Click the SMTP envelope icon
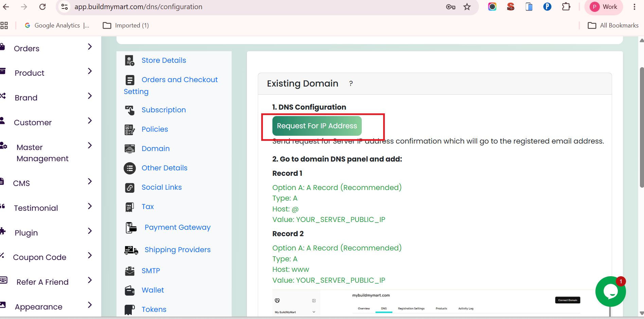Viewport: 644px width, 319px height. [x=130, y=271]
